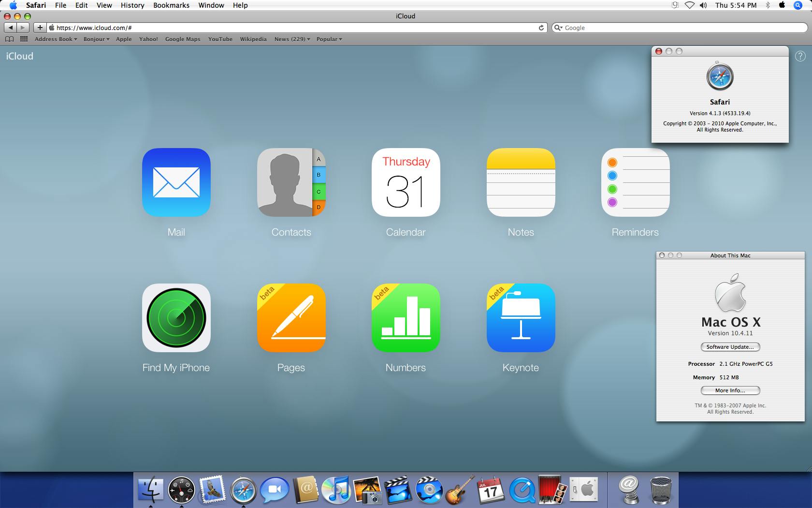This screenshot has height=508, width=812.
Task: Launch iChat from the Dock
Action: [x=274, y=490]
